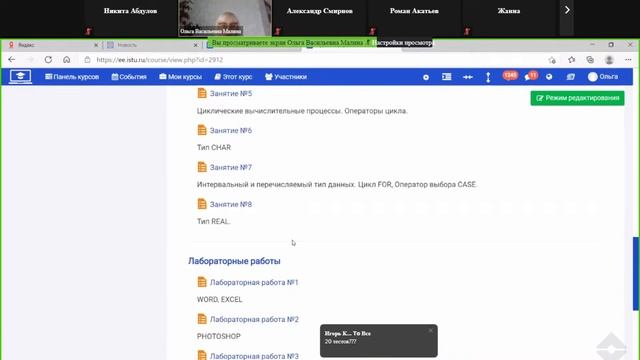Click the graduation-cap site logo icon
This screenshot has height=360, width=640.
point(20,76)
